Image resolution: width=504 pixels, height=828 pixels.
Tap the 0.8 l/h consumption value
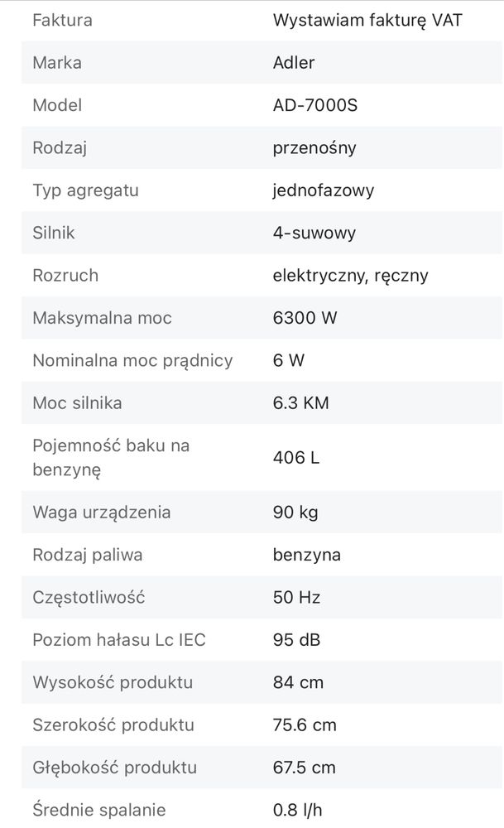[298, 810]
